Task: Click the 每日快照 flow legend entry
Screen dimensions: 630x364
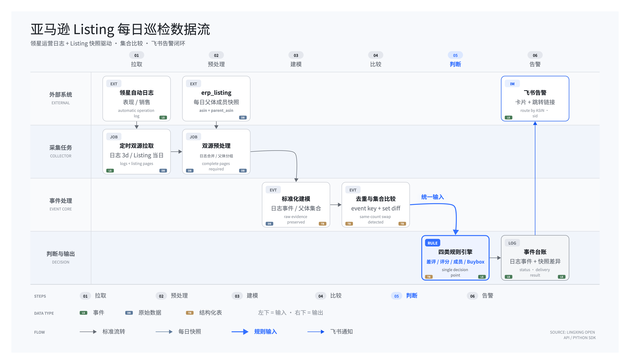Action: coord(178,332)
